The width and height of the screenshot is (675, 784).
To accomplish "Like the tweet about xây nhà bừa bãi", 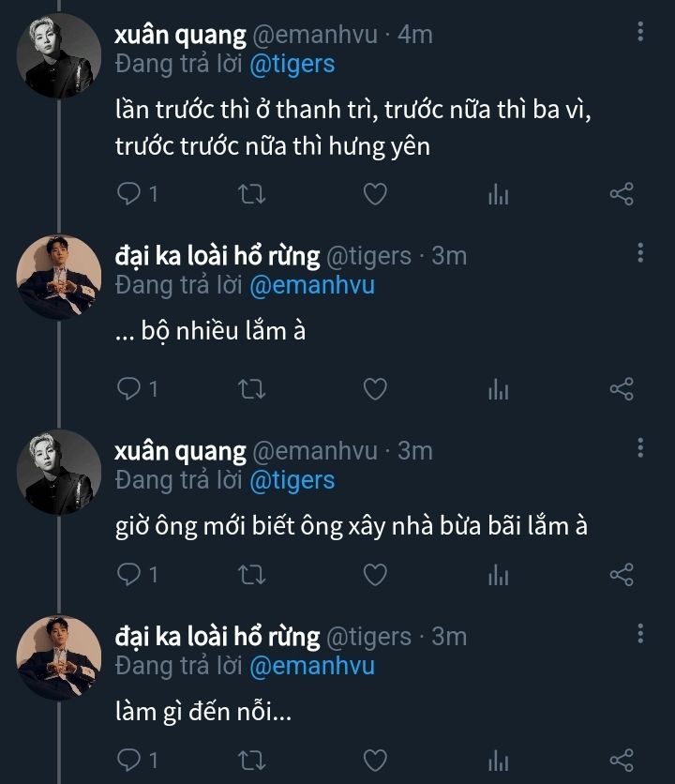I will pos(375,574).
